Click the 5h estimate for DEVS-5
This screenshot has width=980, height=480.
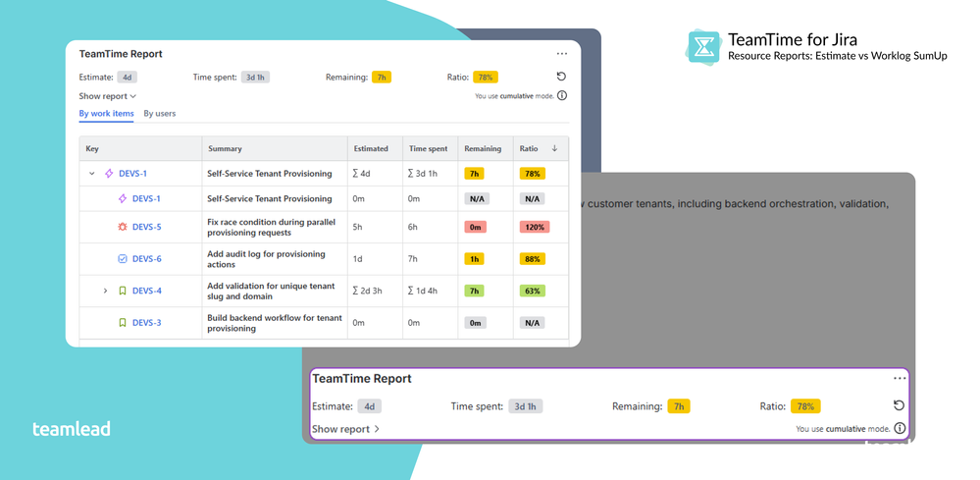click(x=357, y=227)
